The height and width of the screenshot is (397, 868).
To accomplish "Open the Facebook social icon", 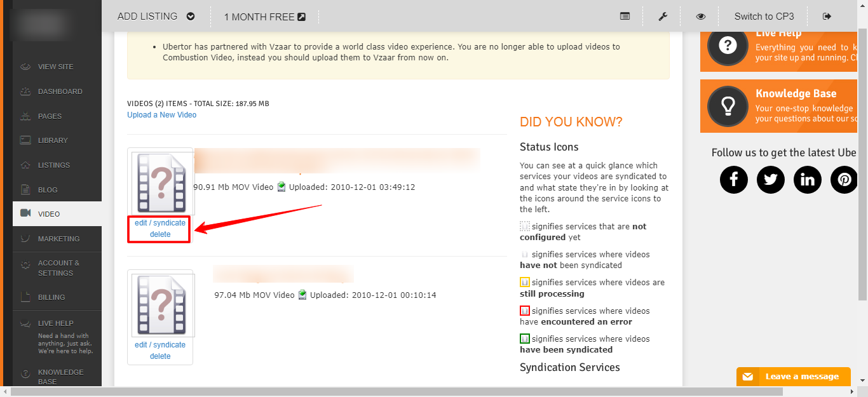I will pos(734,180).
